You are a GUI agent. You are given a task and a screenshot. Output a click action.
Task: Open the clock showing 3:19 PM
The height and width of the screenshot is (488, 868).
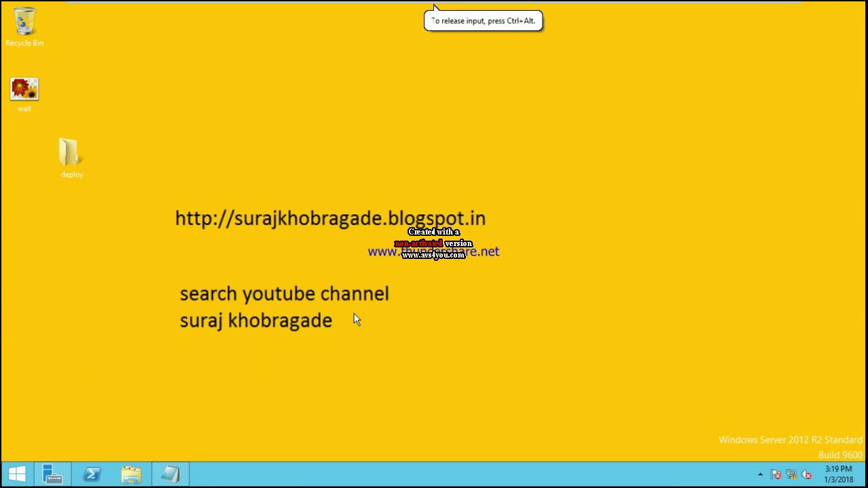tap(839, 474)
